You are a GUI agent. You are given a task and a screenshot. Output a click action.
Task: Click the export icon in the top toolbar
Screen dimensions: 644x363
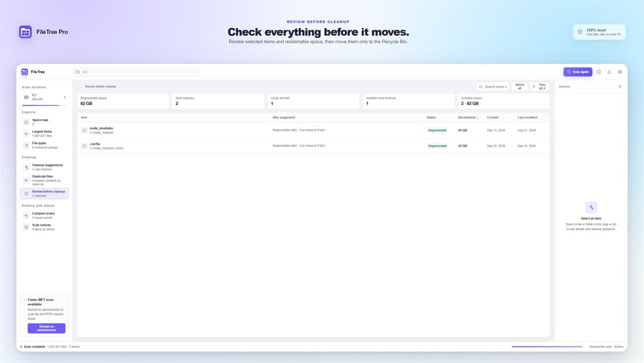(609, 72)
